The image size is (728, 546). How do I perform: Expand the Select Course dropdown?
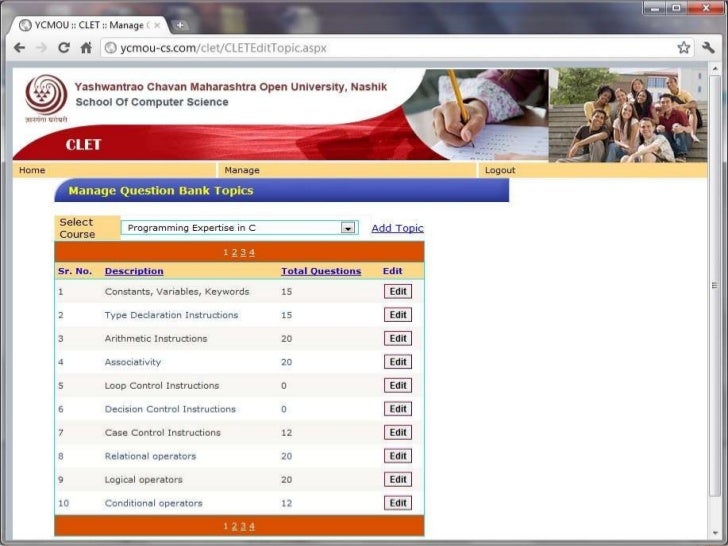348,228
